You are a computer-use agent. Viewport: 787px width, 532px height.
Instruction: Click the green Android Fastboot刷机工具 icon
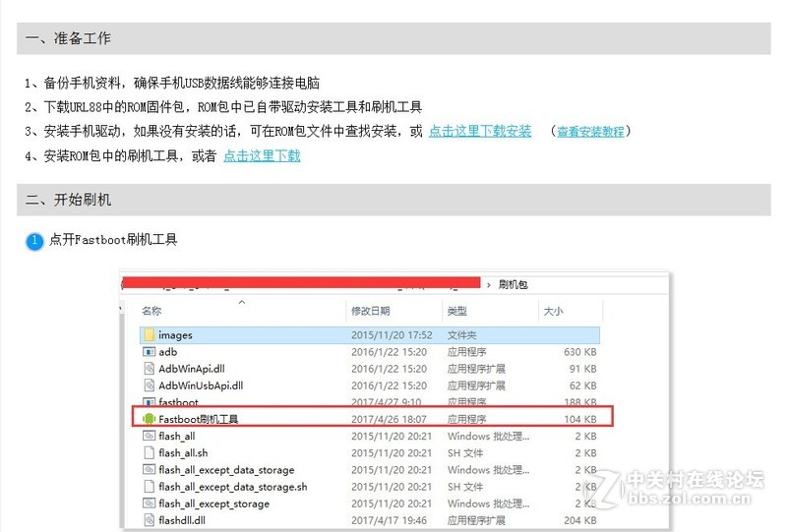click(150, 419)
